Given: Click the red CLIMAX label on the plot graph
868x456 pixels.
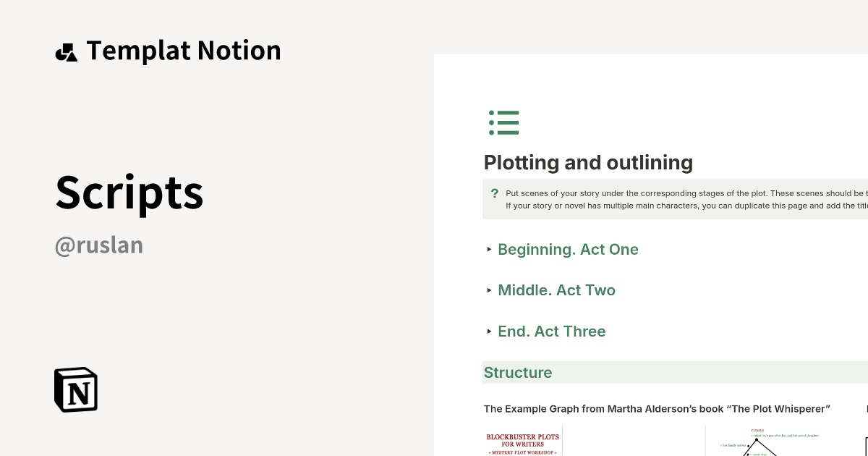Looking at the screenshot, I should click(x=757, y=430).
